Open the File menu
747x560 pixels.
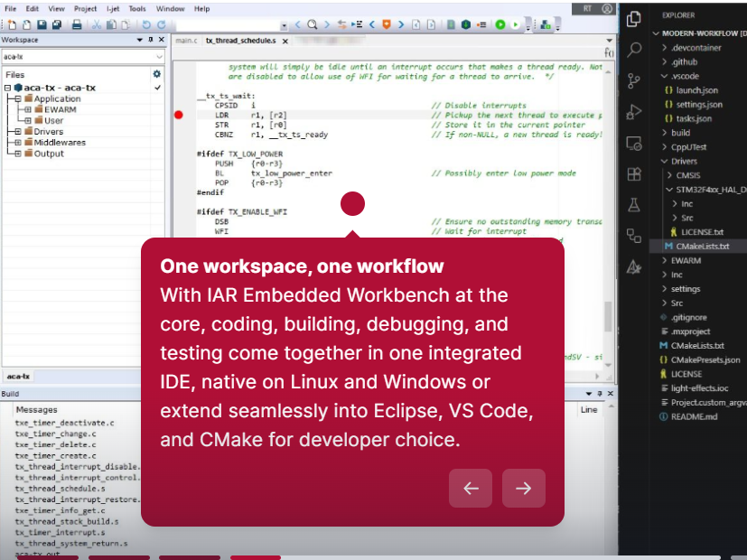click(x=11, y=8)
